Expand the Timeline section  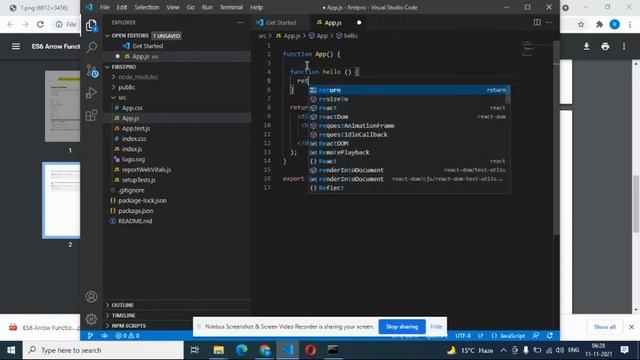pos(123,316)
